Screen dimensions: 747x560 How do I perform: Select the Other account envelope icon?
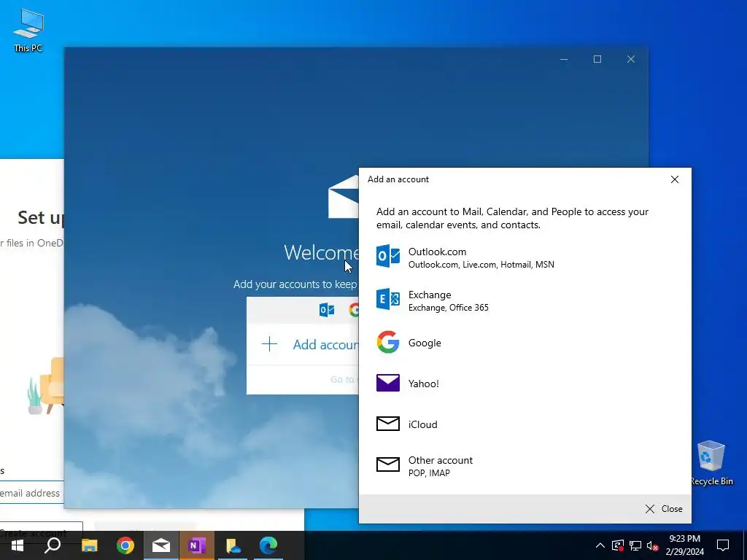(x=388, y=464)
